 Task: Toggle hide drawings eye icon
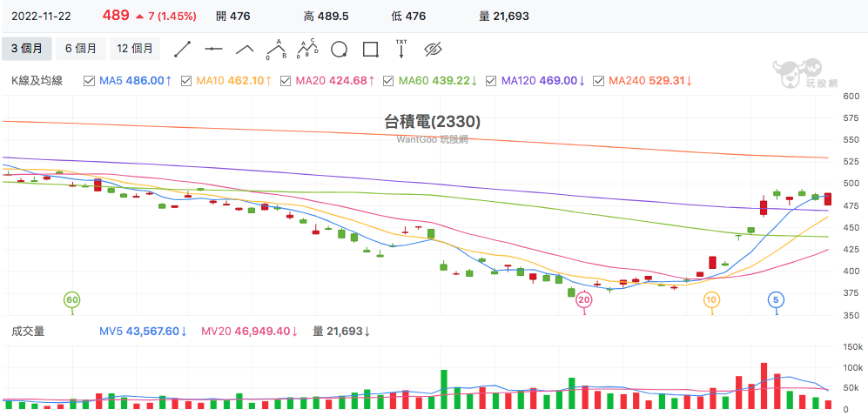[x=433, y=50]
